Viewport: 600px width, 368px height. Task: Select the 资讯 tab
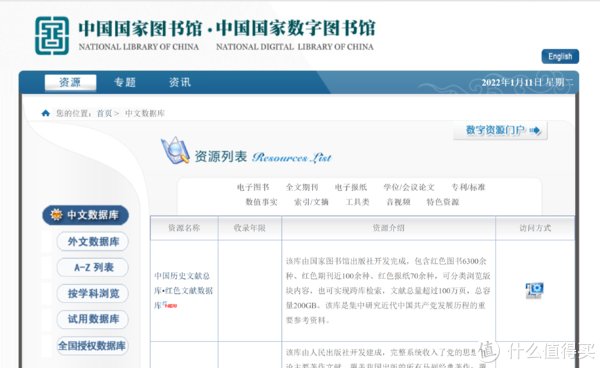tap(180, 82)
